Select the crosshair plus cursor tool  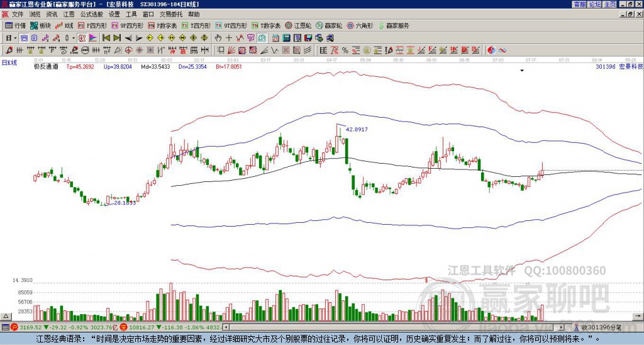[x=229, y=38]
